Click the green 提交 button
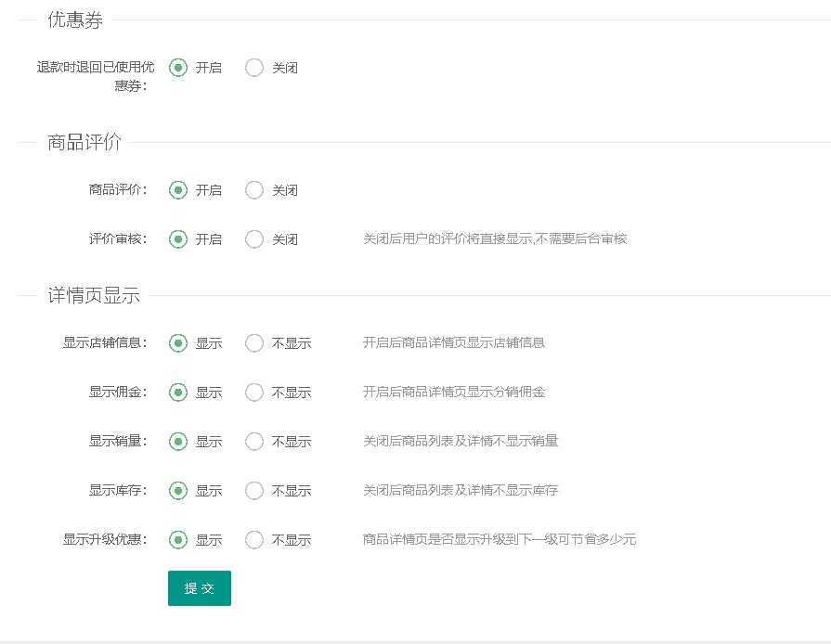Screen dimensions: 831x644 tap(200, 588)
